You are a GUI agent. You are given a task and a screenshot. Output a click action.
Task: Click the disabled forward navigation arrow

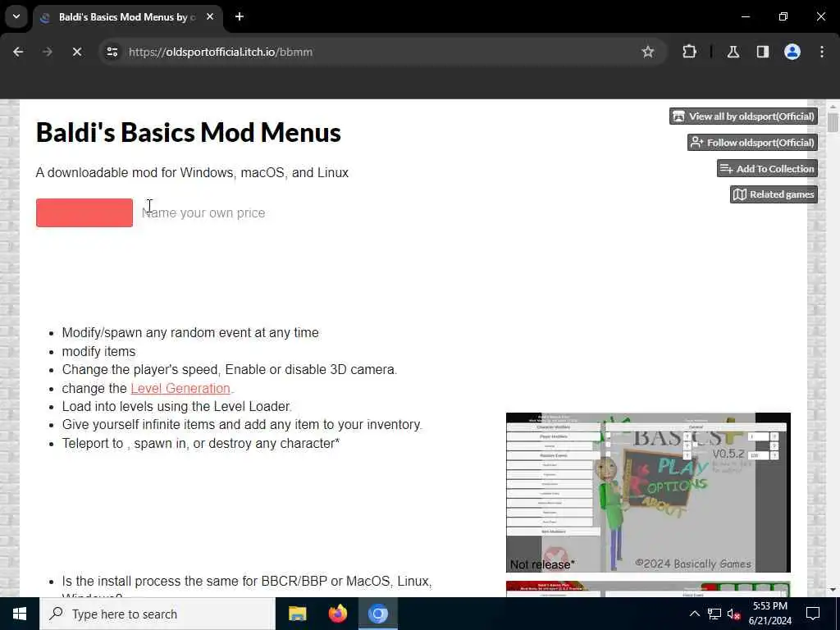click(x=47, y=52)
